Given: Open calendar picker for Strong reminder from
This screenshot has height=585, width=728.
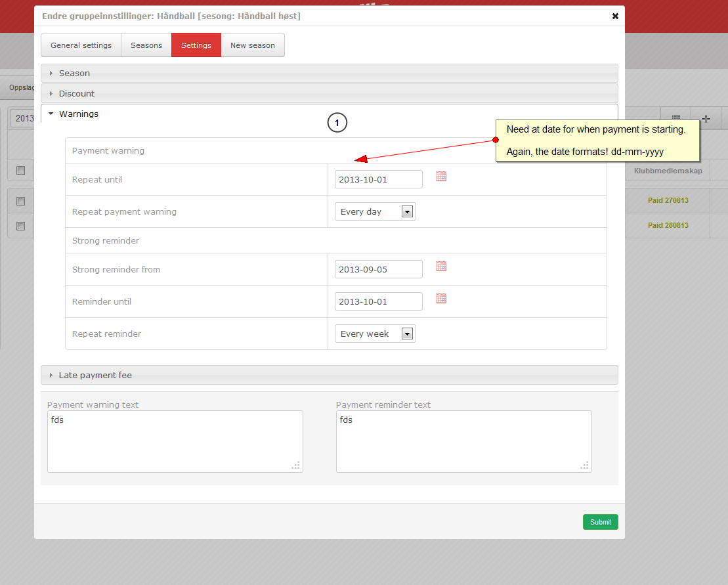Looking at the screenshot, I should coord(441,267).
